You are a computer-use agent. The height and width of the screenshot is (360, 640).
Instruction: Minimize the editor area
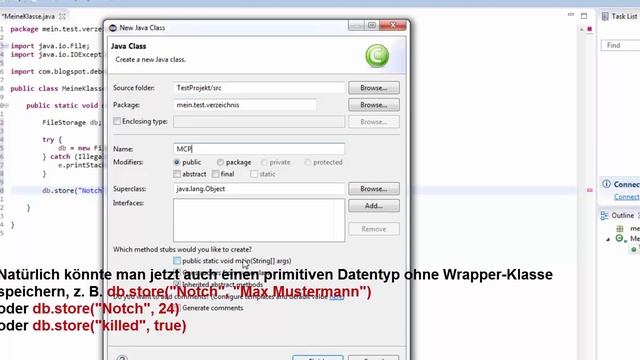click(571, 15)
